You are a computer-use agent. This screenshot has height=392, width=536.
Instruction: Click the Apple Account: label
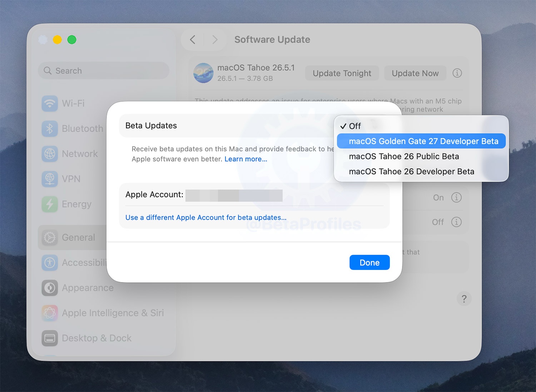tap(154, 195)
